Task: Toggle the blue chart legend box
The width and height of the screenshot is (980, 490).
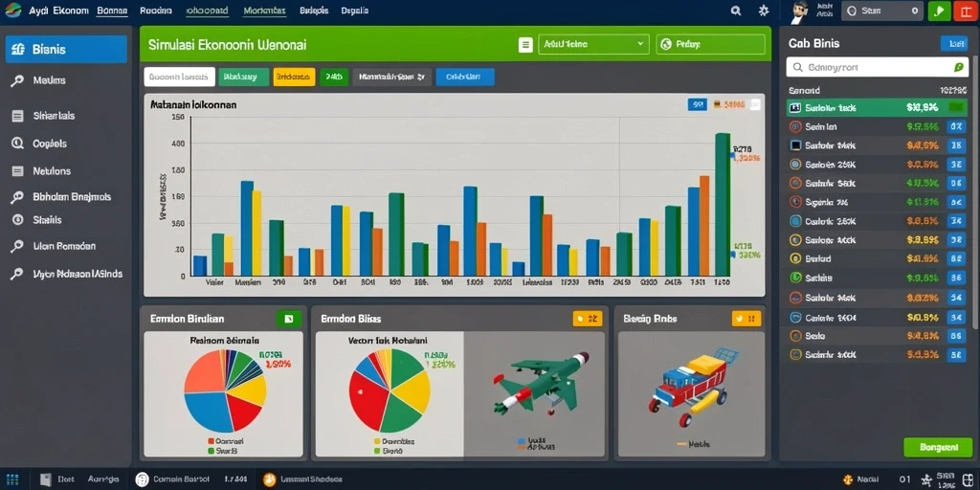Action: coord(697,104)
